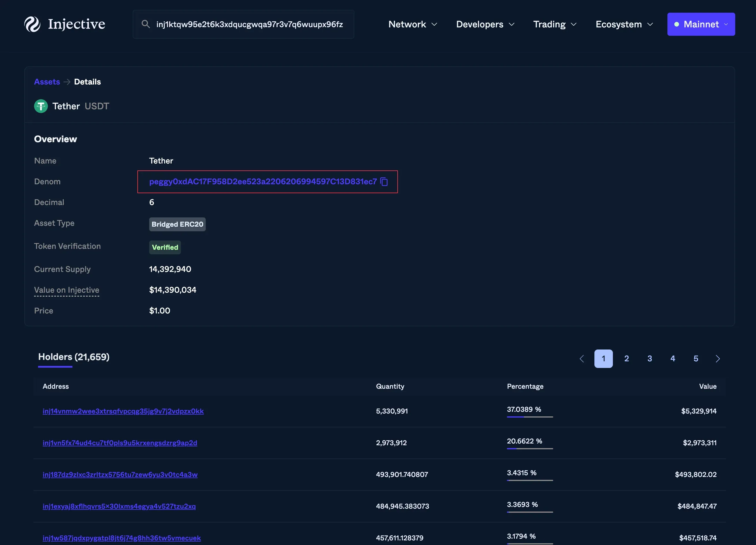The width and height of the screenshot is (756, 545).
Task: Click the Details breadcrumb text
Action: pos(87,82)
